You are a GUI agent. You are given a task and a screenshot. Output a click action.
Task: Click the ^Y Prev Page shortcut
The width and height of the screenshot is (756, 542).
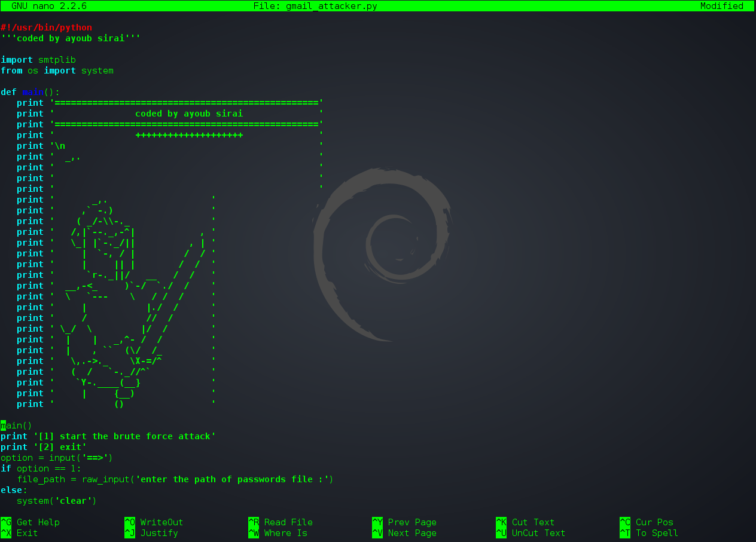coord(404,522)
